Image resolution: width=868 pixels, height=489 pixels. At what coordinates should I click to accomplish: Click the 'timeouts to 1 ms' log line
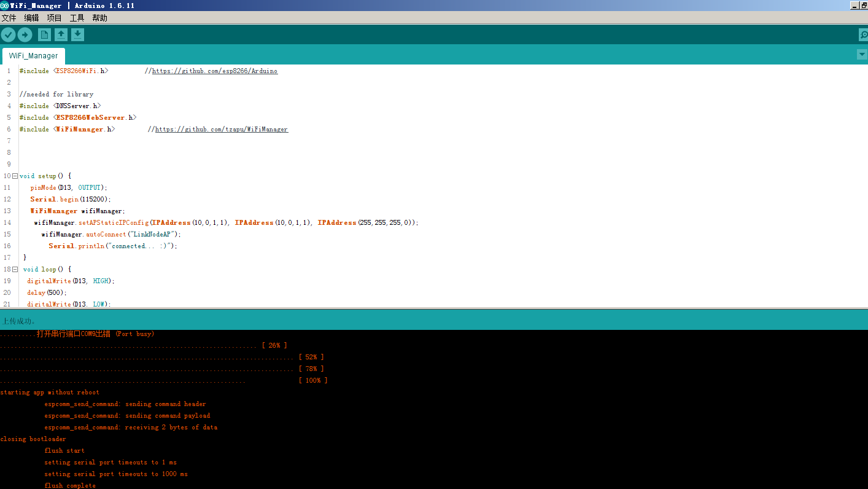(110, 463)
